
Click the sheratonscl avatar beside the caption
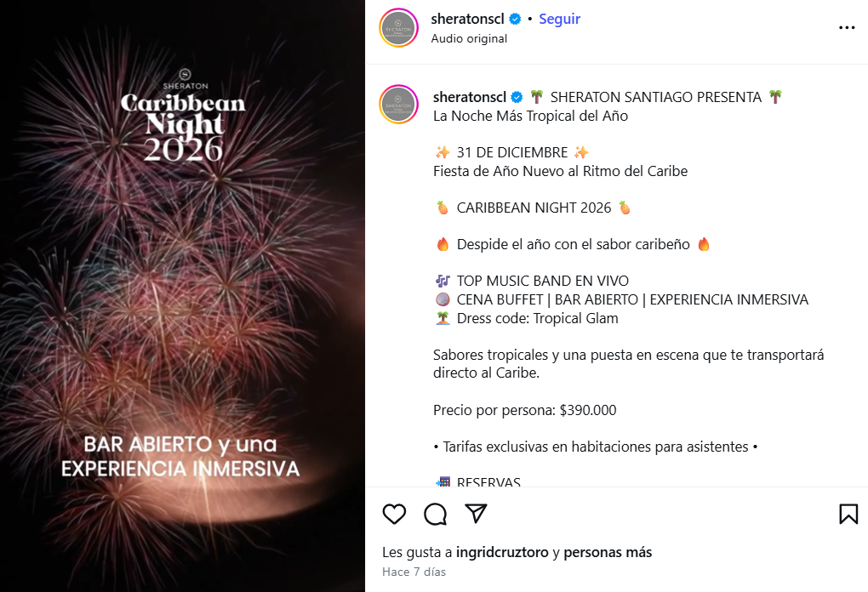point(398,104)
